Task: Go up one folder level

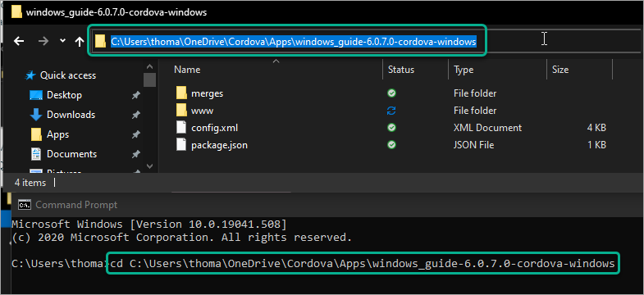Action: (x=80, y=41)
